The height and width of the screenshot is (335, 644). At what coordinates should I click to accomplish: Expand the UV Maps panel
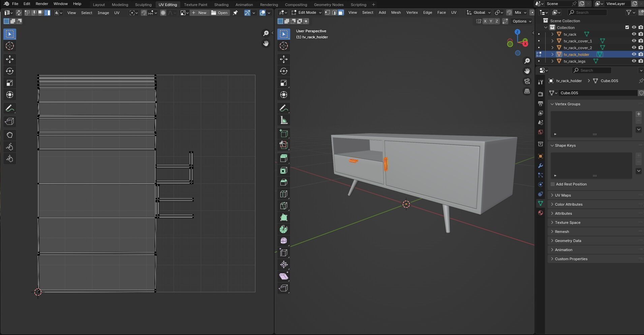click(x=563, y=195)
